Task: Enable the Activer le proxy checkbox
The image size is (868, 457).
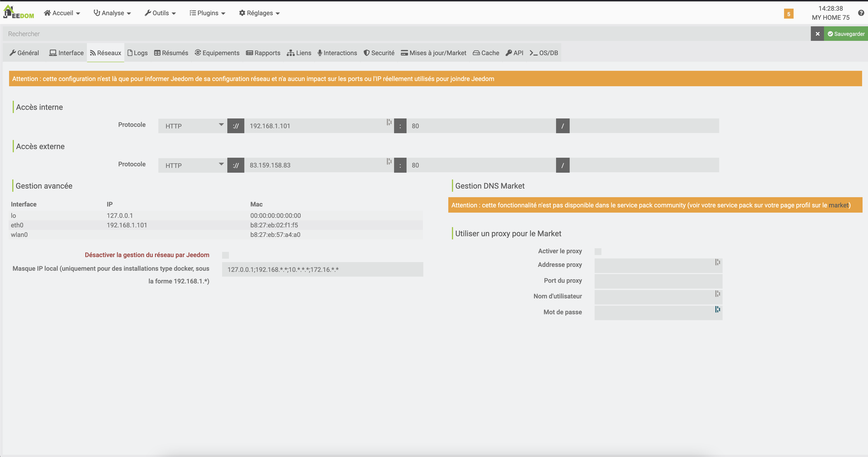Action: point(598,251)
